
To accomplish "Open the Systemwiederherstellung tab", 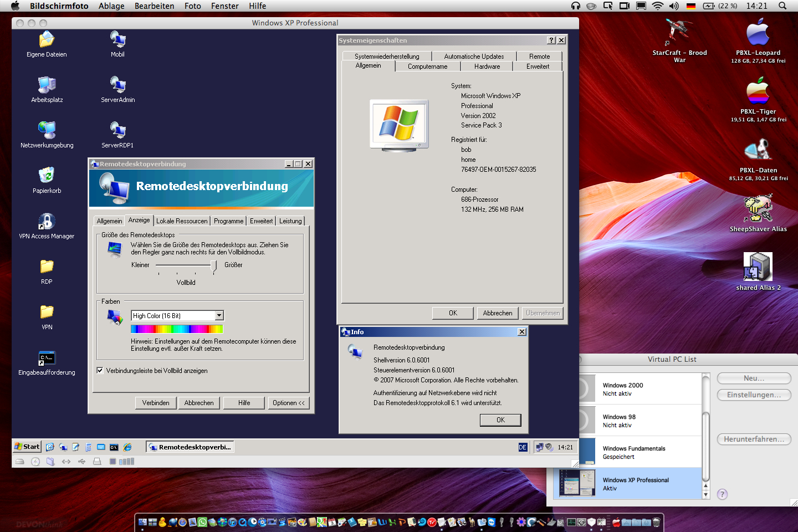I will coord(387,57).
